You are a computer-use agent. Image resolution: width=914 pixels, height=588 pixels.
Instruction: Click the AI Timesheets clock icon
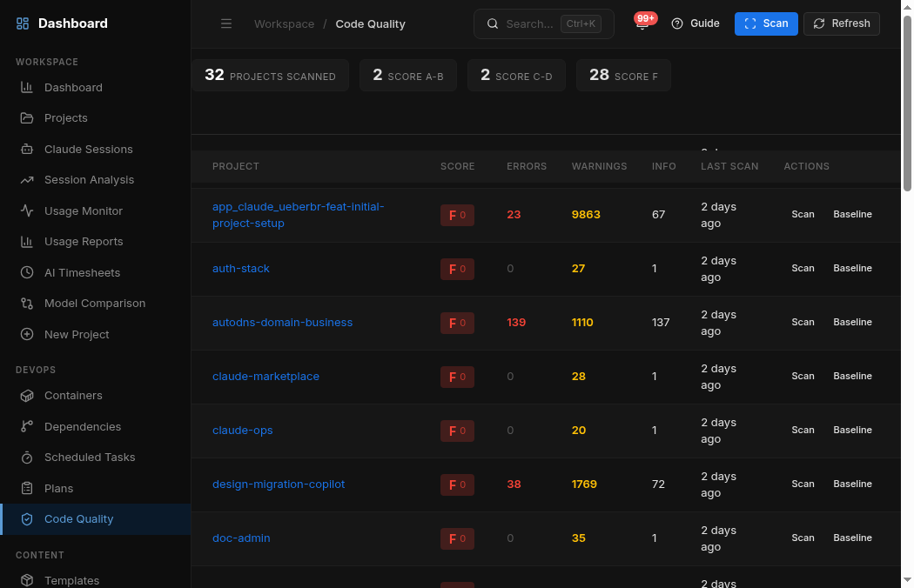coord(27,273)
